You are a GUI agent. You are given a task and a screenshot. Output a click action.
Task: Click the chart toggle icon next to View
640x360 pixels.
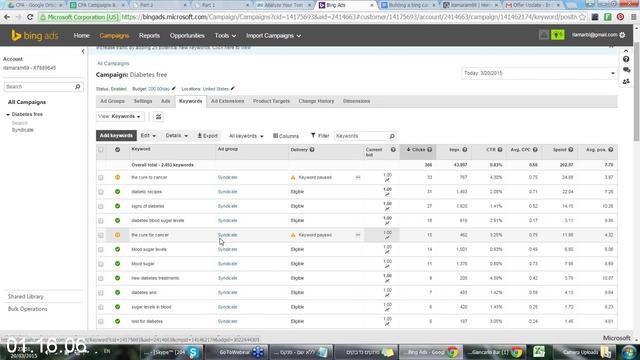pos(158,117)
